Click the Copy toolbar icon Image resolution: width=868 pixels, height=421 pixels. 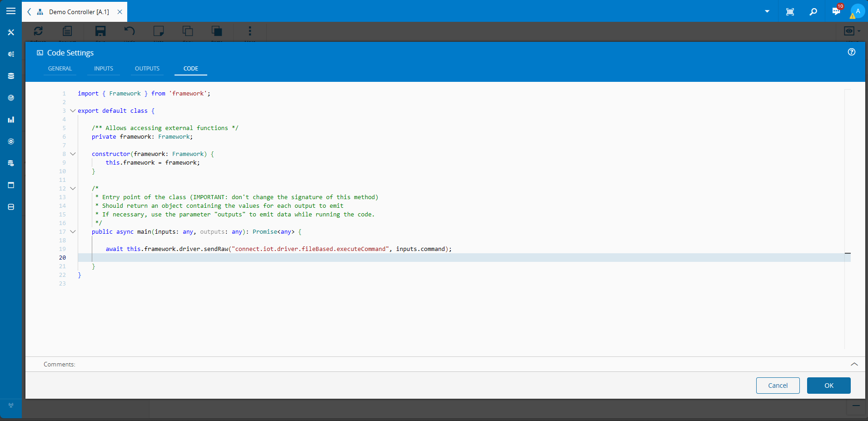pos(188,31)
